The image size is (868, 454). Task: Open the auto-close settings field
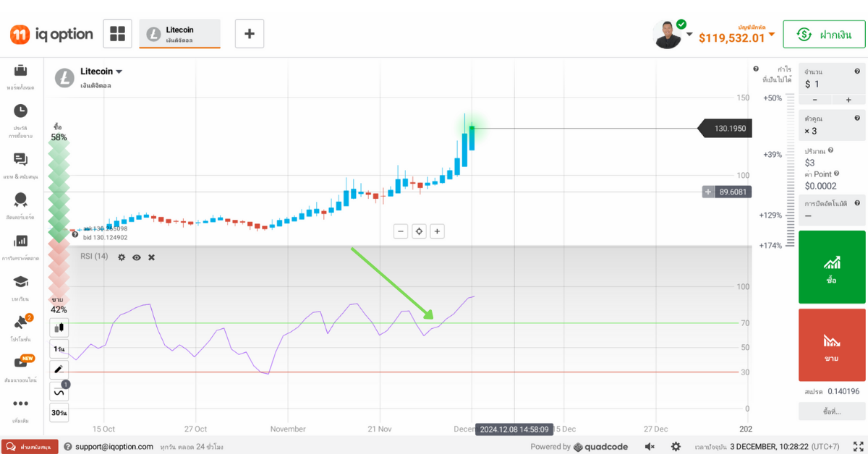[x=832, y=209]
